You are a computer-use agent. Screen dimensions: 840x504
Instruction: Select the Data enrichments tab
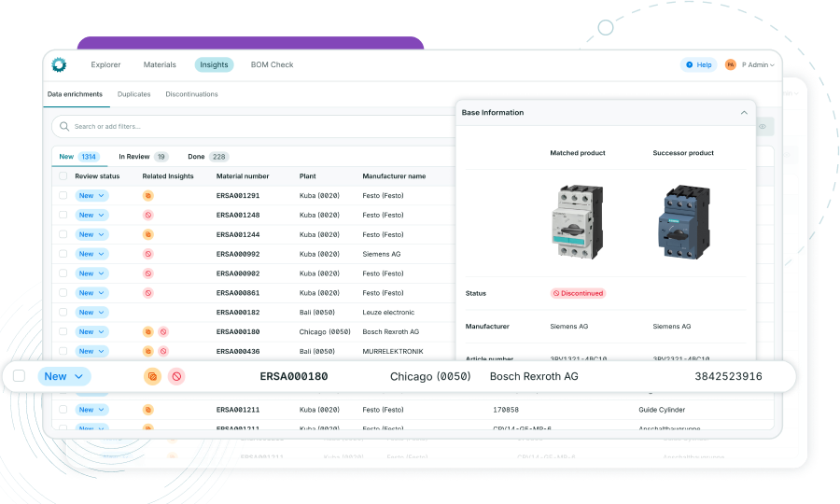75,94
